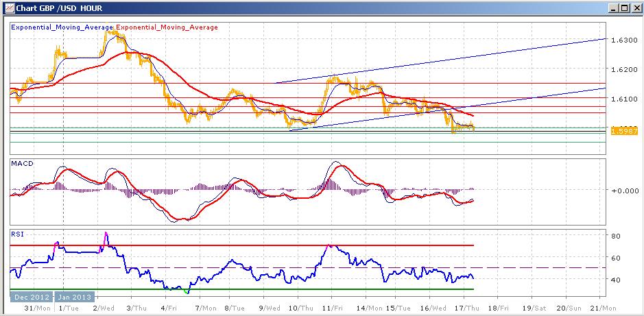Click the RSI 60 axis label
Viewport: 644px width, 316px height.
(615, 258)
